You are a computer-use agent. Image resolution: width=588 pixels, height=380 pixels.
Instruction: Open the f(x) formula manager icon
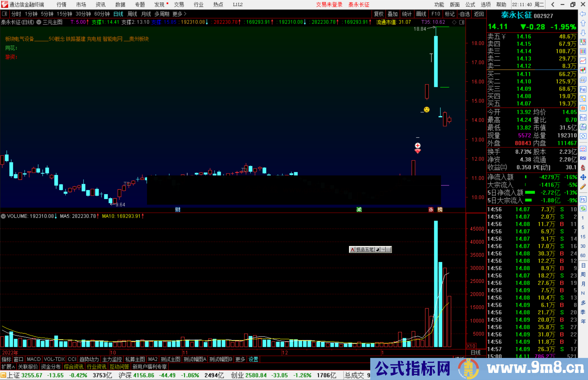tap(583, 127)
